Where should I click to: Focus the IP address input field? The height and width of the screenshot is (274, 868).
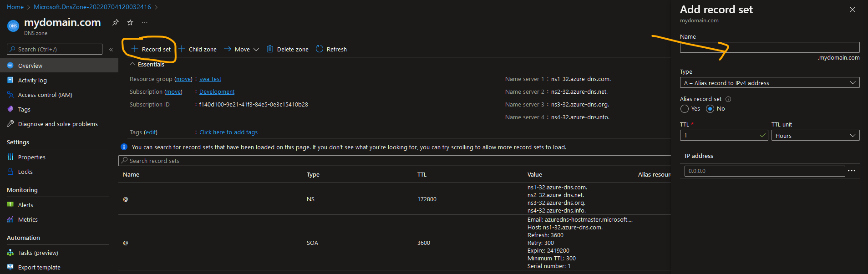[x=765, y=171]
